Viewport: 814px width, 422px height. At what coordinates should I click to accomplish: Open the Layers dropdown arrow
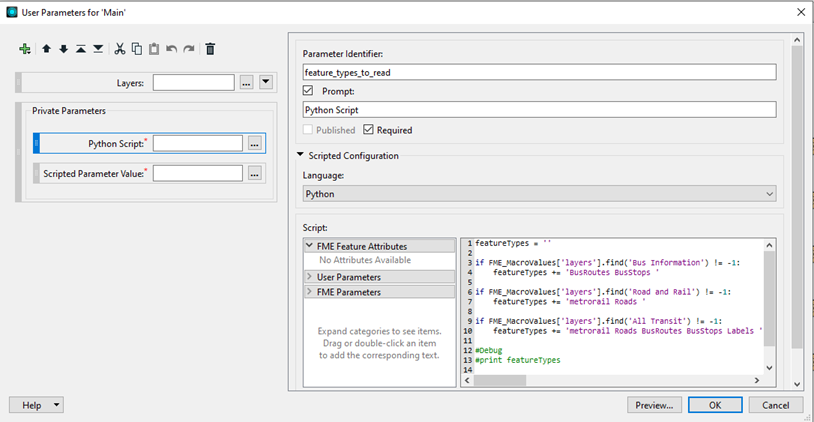266,82
